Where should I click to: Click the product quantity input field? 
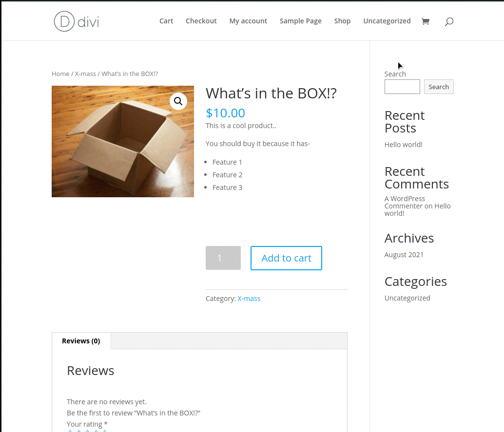(x=223, y=258)
